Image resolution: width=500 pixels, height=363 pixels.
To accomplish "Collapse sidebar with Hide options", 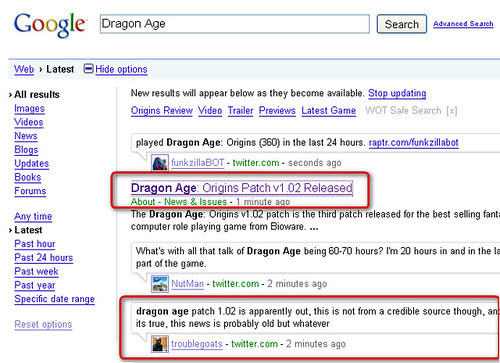I will click(121, 69).
